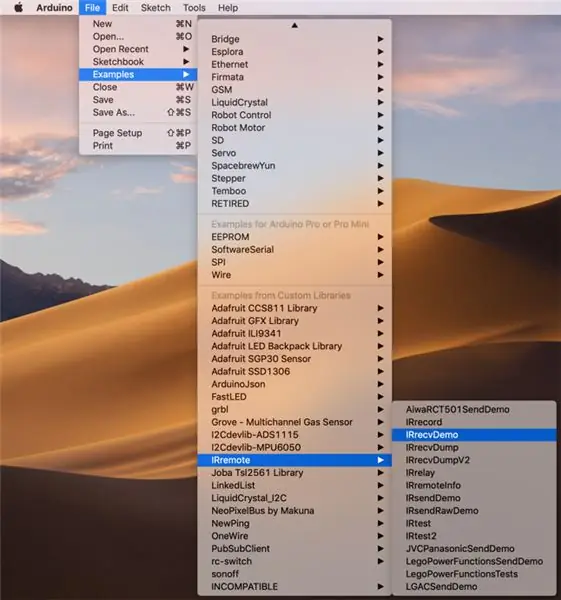
Task: Open Adafruit CCS811 Library examples
Action: click(294, 308)
